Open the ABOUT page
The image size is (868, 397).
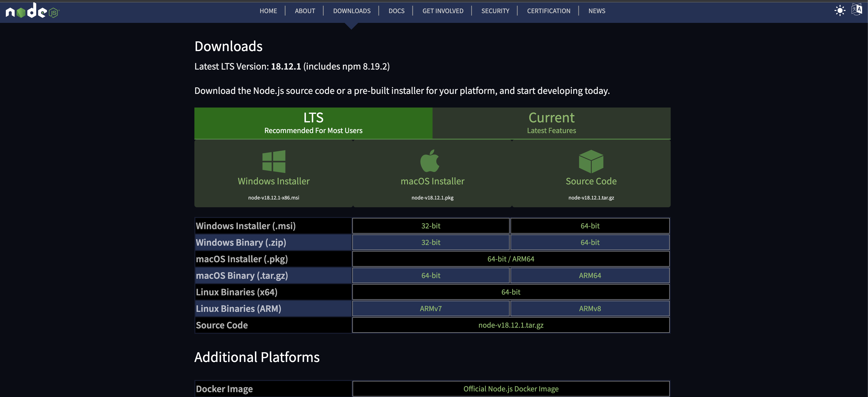tap(305, 11)
